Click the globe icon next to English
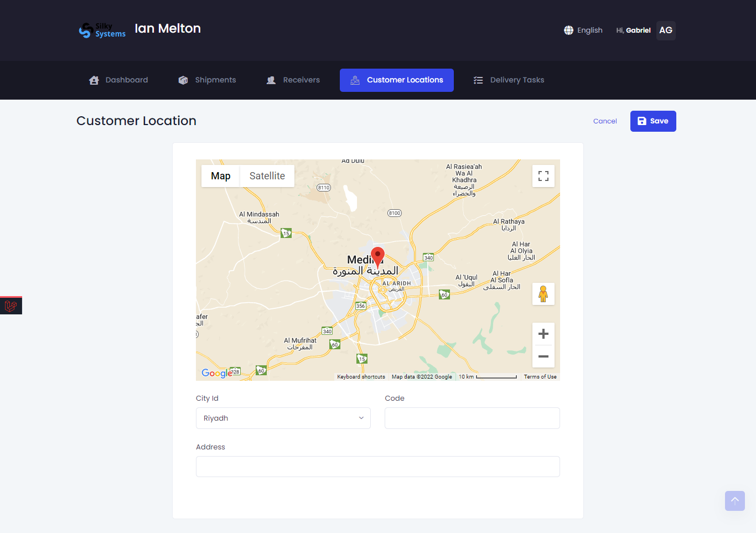 pyautogui.click(x=568, y=30)
